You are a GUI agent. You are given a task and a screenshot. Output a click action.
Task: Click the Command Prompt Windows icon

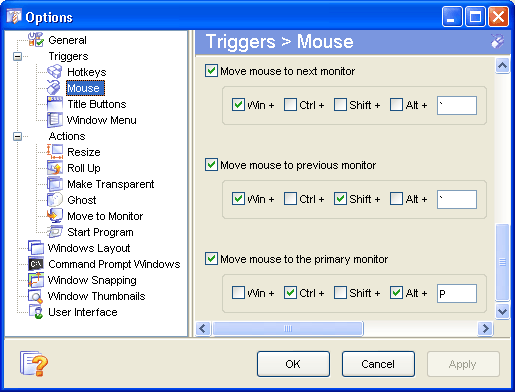(36, 264)
